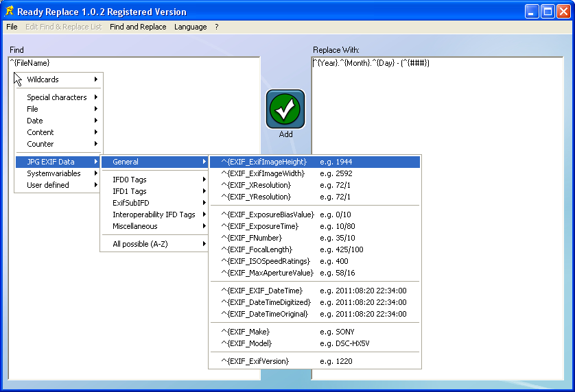Select the EXIF_FocalLength entry
Screen dimensions: 575x392
257,249
